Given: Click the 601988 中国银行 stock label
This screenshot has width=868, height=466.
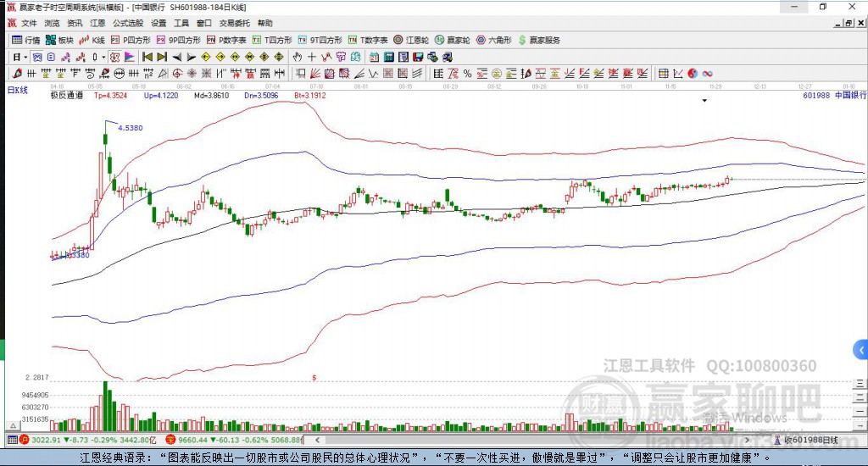Looking at the screenshot, I should [834, 95].
